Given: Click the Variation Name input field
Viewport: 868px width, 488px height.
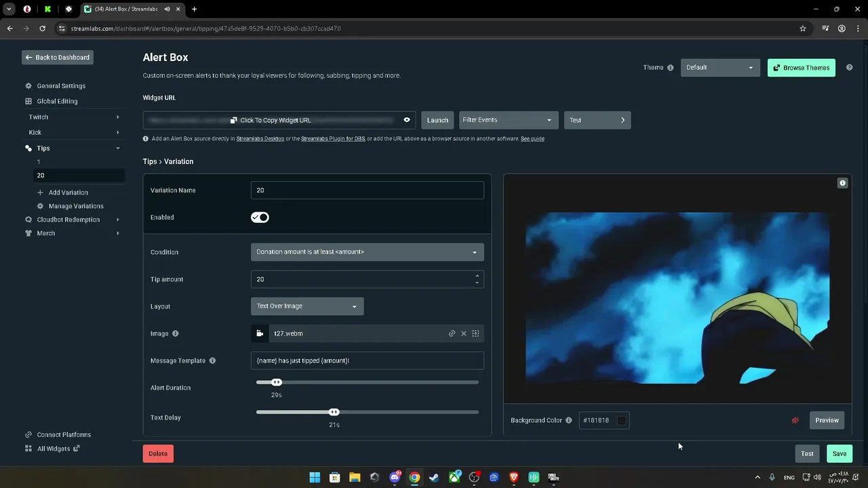Looking at the screenshot, I should tap(367, 190).
